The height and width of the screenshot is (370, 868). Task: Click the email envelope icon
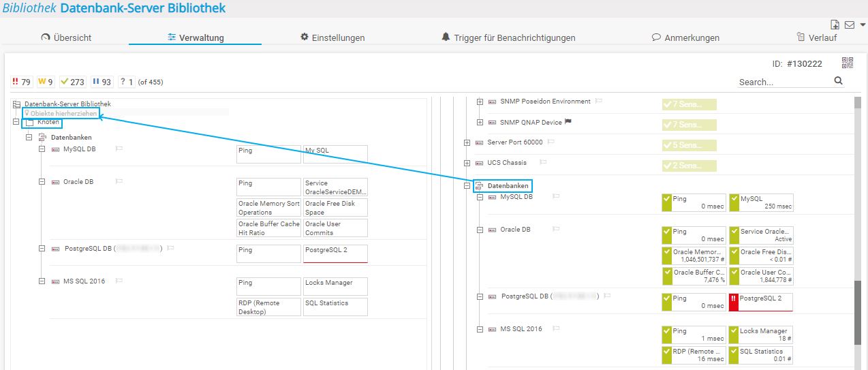849,25
